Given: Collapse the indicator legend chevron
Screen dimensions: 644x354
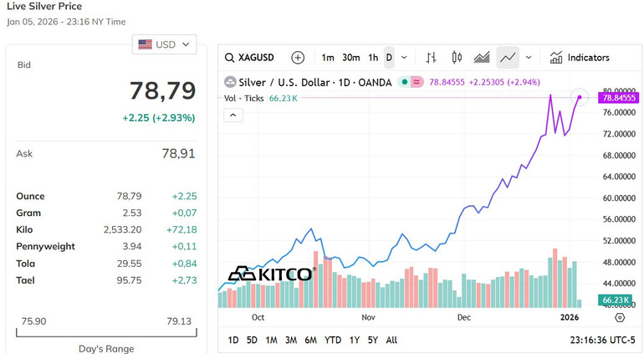Looking at the screenshot, I should coord(233,115).
